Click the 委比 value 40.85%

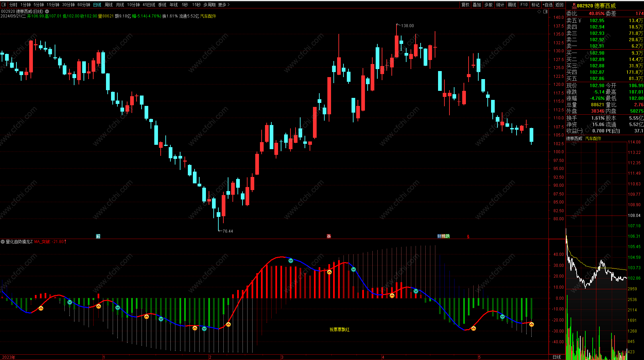pyautogui.click(x=597, y=13)
